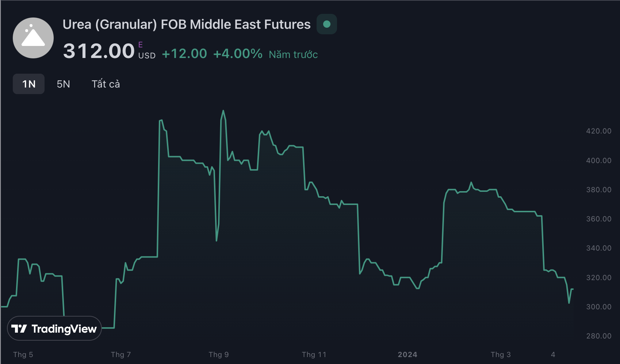620x364 pixels.
Task: Click the 2024 year axis label
Action: coord(407,355)
